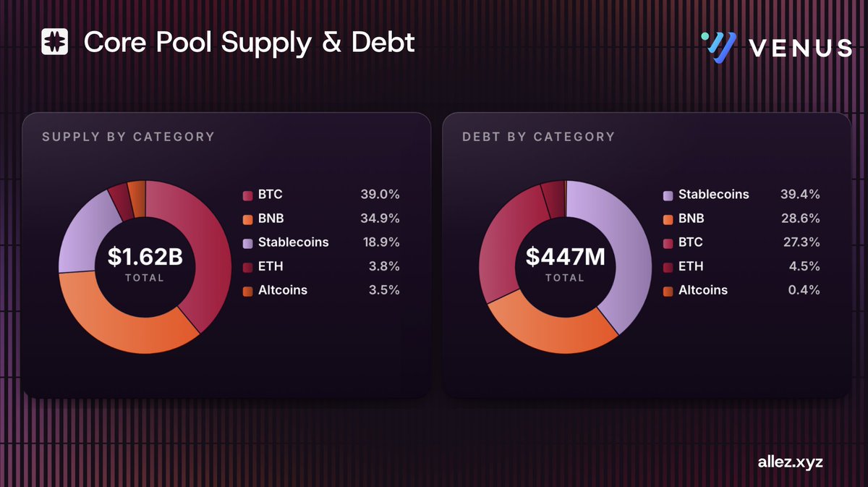This screenshot has width=868, height=487.
Task: Select the Supply By Category heading
Action: [128, 136]
